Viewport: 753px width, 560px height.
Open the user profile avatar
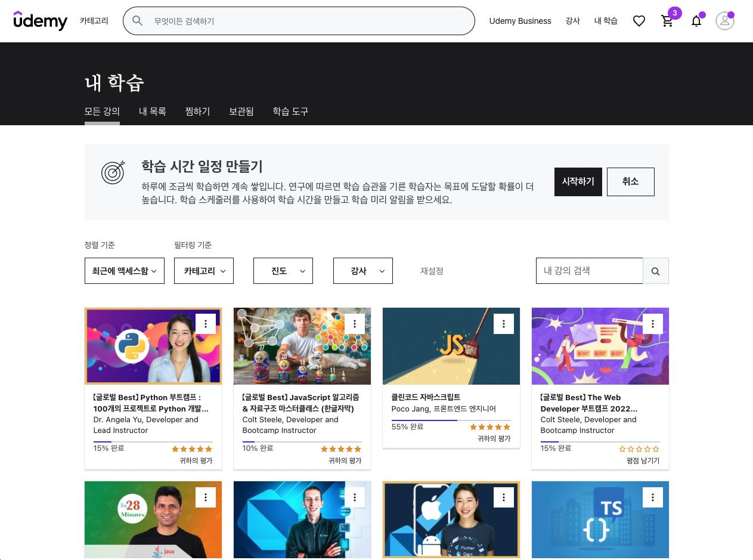click(724, 21)
